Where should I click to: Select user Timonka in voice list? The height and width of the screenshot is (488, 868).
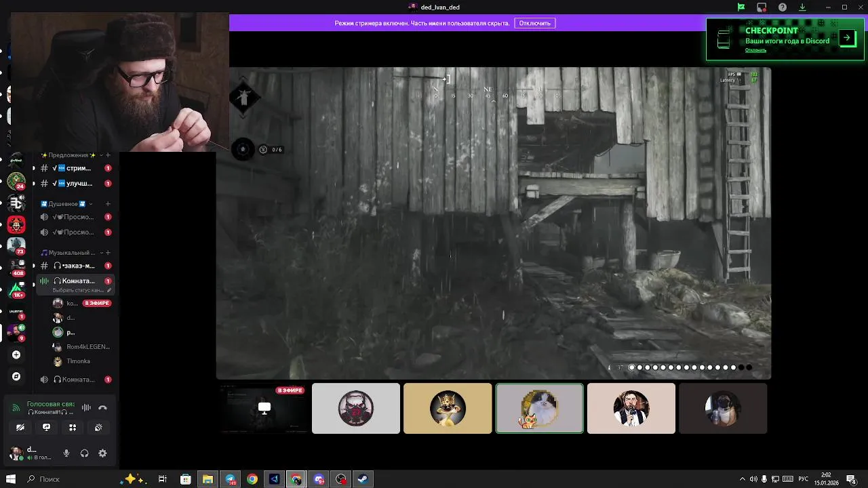(82, 361)
